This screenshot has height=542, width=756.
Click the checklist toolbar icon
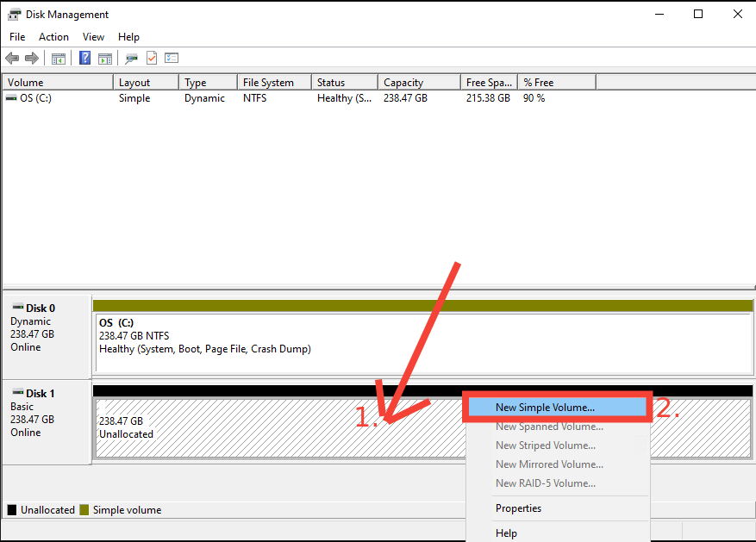tap(172, 58)
